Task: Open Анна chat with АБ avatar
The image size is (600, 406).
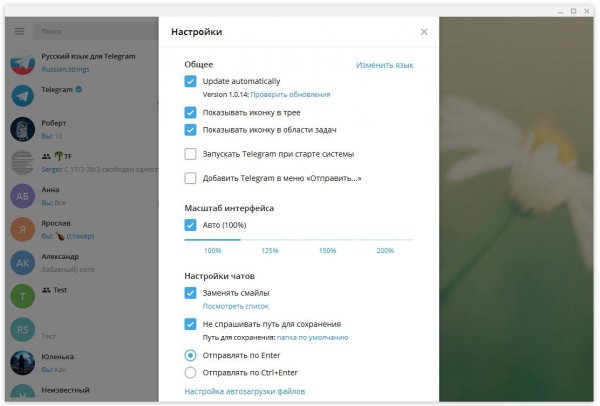Action: pyautogui.click(x=23, y=196)
